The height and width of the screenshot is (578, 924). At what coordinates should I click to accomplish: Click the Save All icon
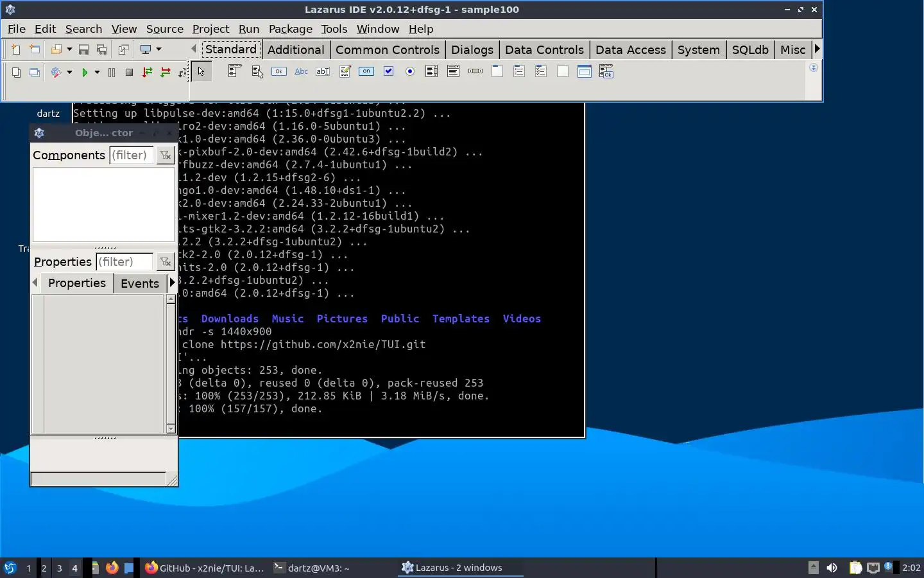point(101,49)
